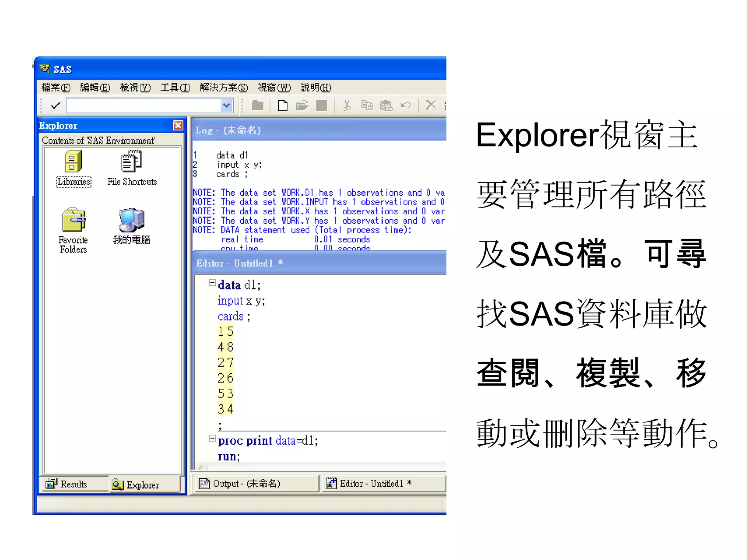
Task: Switch to the Results tab
Action: click(74, 484)
